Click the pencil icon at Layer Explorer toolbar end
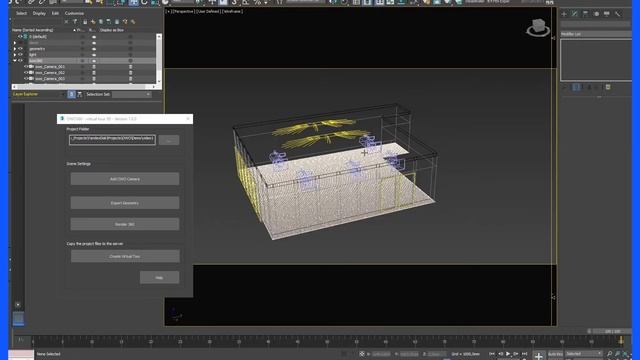 133,22
